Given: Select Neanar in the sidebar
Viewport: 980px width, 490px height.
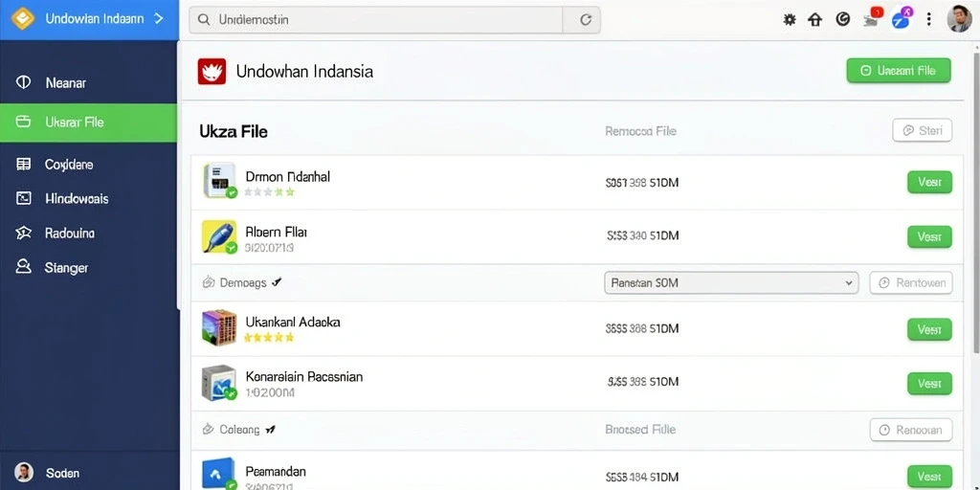Looking at the screenshot, I should (88, 82).
